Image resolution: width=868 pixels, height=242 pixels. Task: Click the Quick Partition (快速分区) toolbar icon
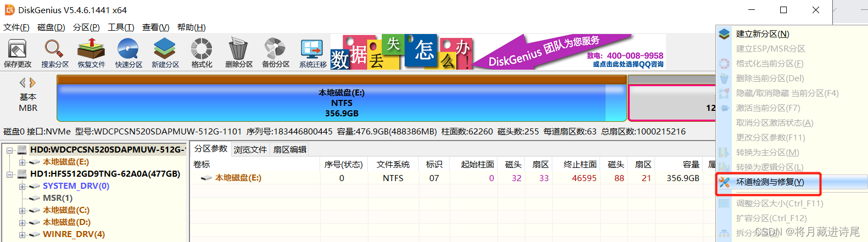click(128, 53)
